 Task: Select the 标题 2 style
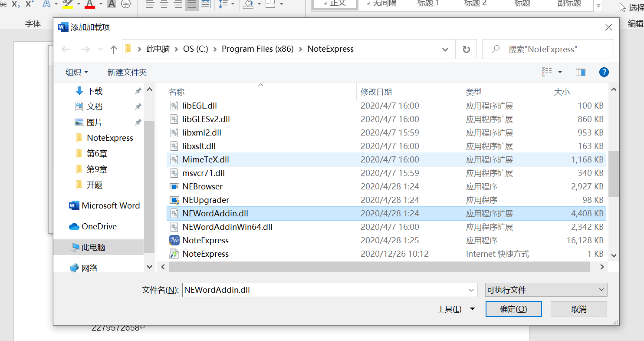(475, 3)
